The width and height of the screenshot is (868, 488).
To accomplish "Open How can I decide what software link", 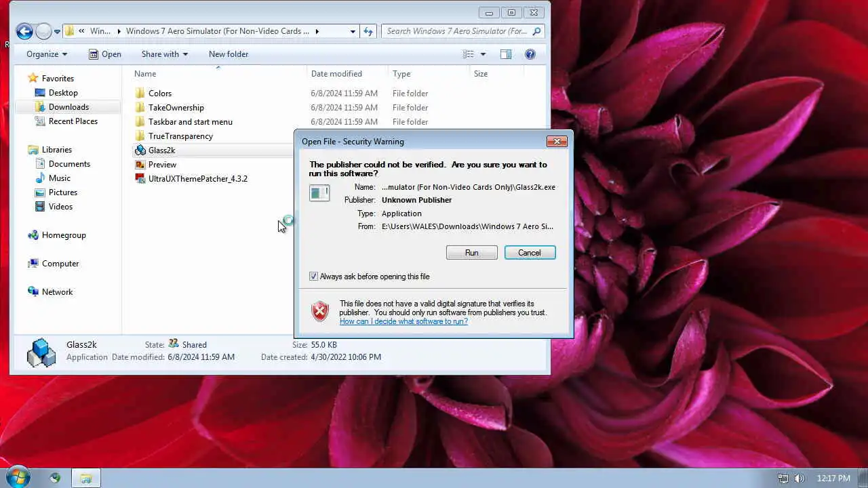I will pos(403,321).
